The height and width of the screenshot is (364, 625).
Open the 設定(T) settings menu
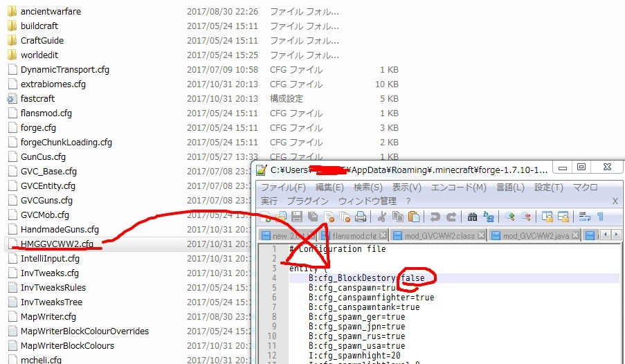549,188
